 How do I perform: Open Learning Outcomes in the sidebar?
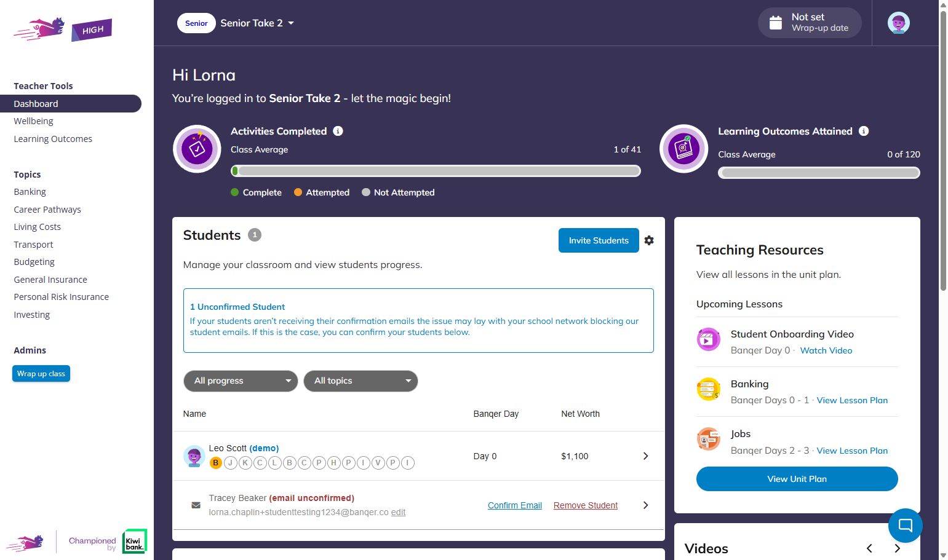[x=53, y=139]
